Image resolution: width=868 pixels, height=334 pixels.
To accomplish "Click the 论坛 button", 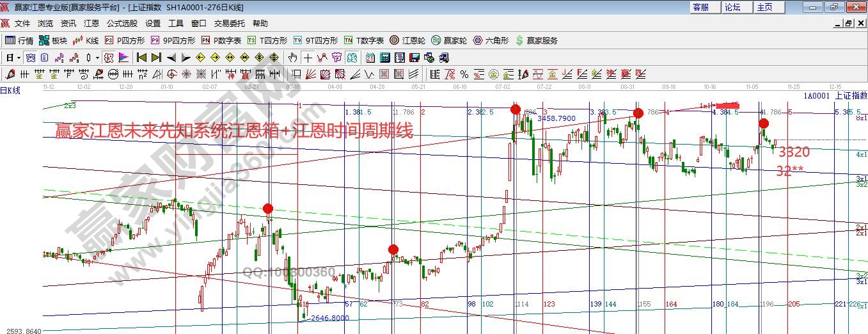I will pyautogui.click(x=732, y=7).
